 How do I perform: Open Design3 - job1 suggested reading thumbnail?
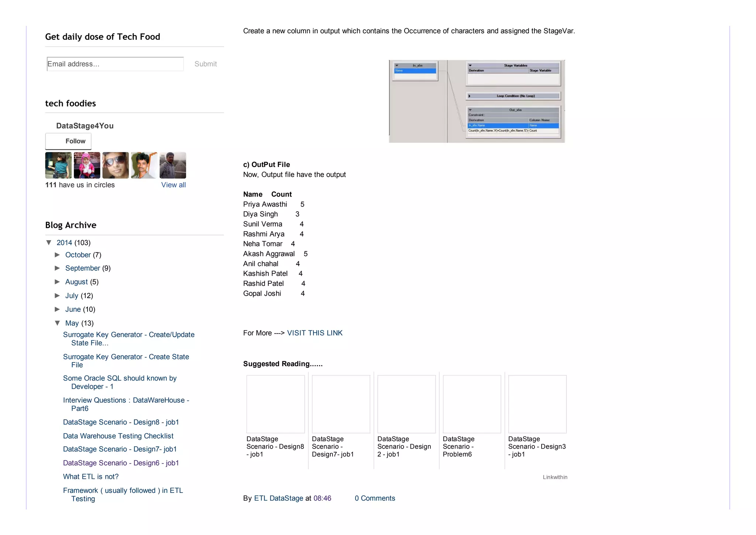point(537,404)
